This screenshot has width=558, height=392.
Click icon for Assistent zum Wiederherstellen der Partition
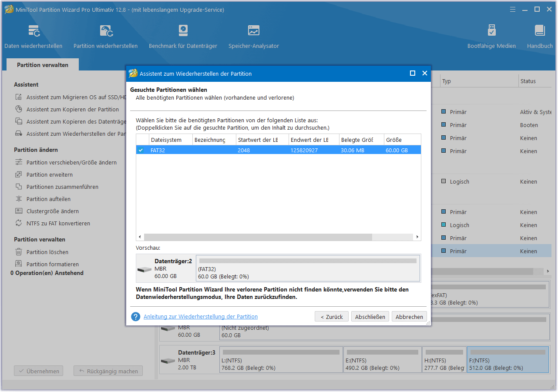point(19,134)
